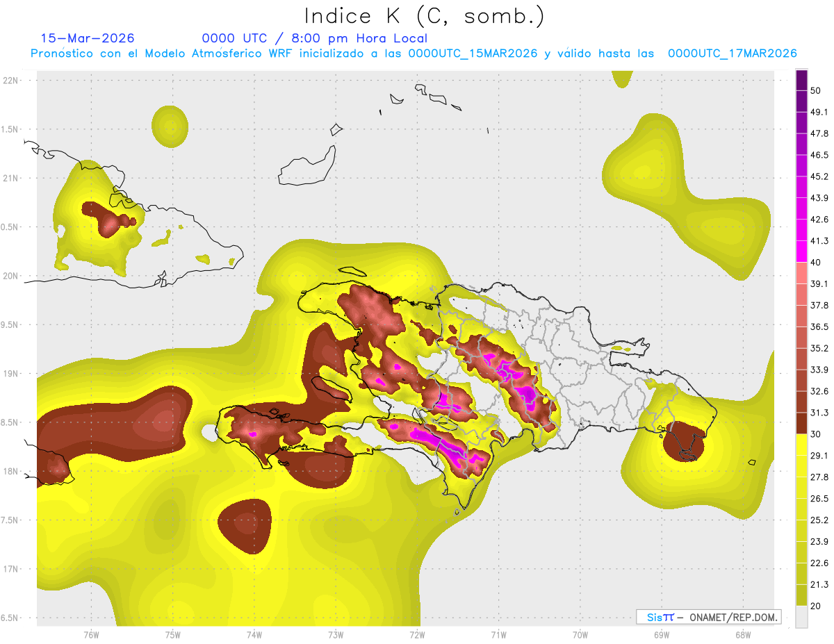The image size is (834, 644).
Task: Click the legend value '49.1'
Action: [x=819, y=112]
